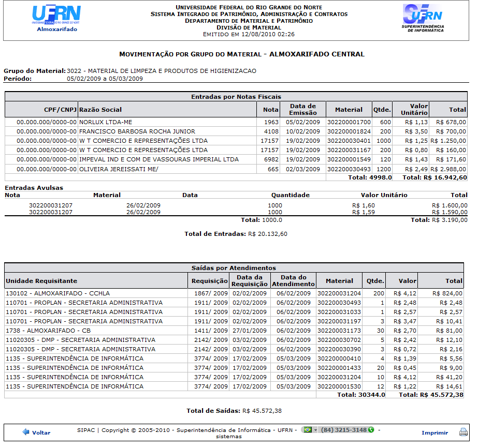Call the number (84) 3215-3148
This screenshot has width=478, height=448.
pyautogui.click(x=344, y=430)
